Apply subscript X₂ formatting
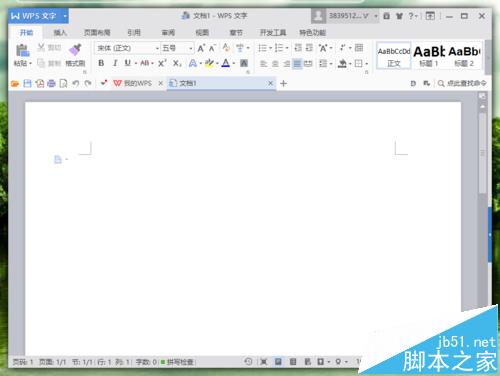 [177, 63]
